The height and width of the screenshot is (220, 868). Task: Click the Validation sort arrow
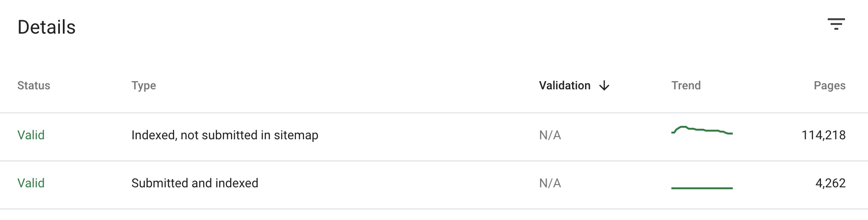tap(604, 86)
